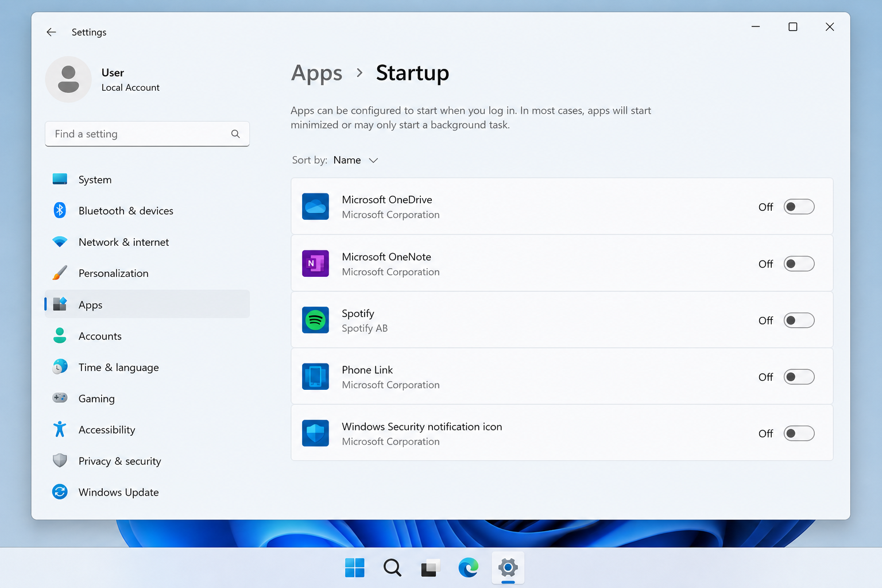This screenshot has width=882, height=588.
Task: Enable Windows Security notification icon toggle
Action: (x=799, y=434)
